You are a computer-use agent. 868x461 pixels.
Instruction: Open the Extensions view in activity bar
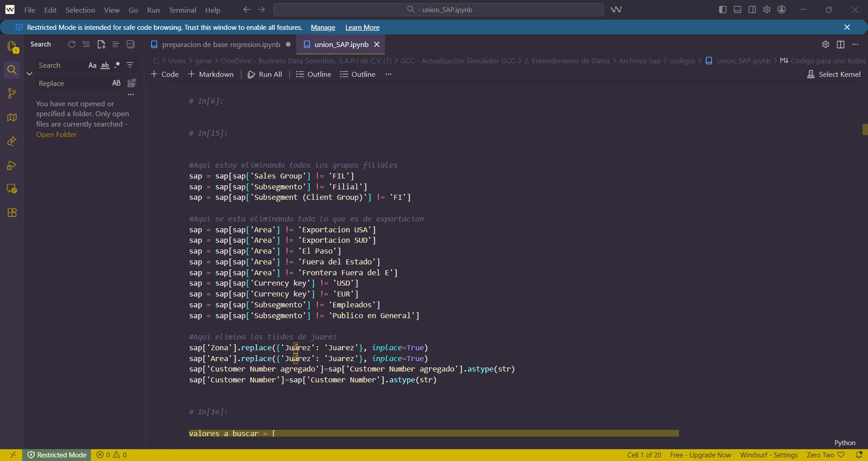click(12, 212)
